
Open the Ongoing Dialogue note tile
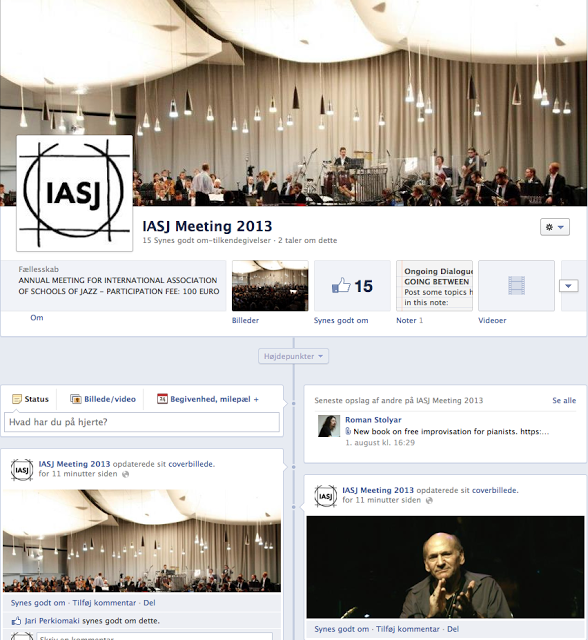coord(434,286)
